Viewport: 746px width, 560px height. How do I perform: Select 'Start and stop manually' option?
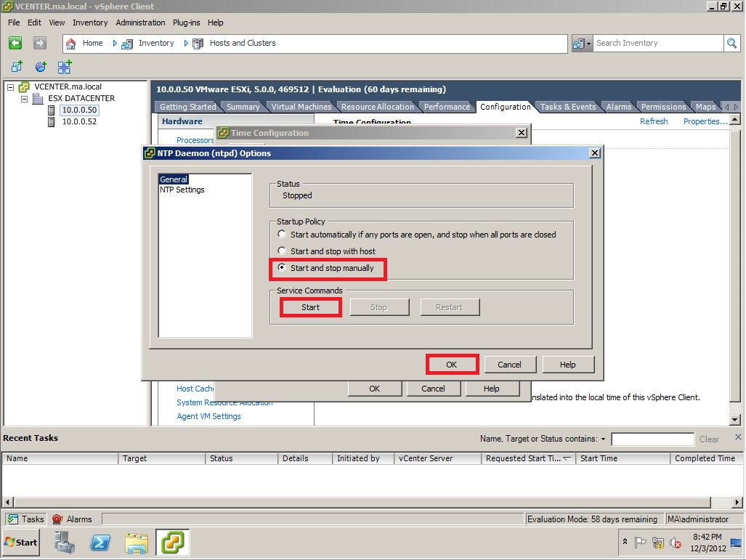pos(282,267)
